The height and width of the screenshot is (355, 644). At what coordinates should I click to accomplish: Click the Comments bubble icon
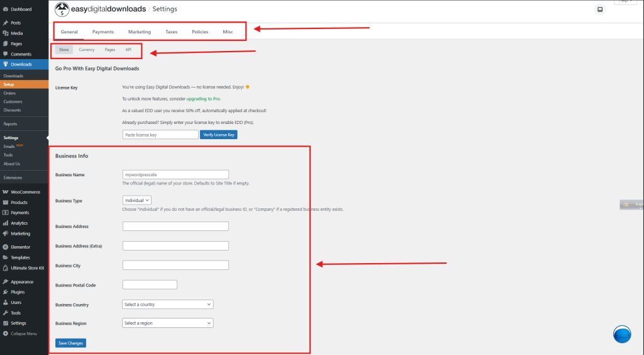tap(5, 54)
